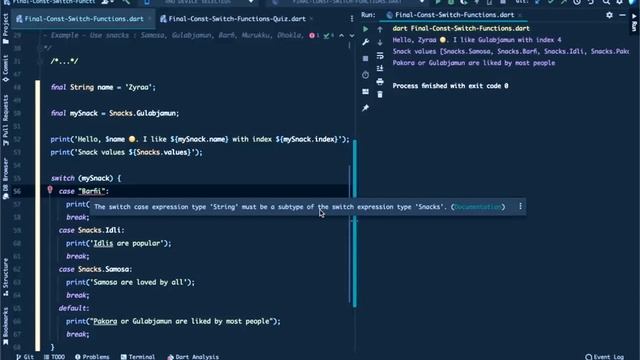Toggle scroll to end of console output
The image size is (640, 360).
(x=380, y=69)
